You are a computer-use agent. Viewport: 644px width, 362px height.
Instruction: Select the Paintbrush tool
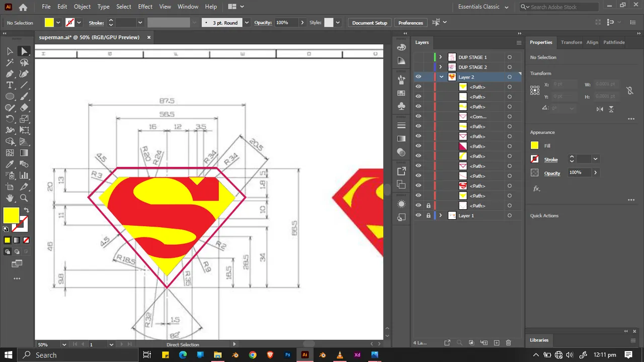click(x=24, y=97)
